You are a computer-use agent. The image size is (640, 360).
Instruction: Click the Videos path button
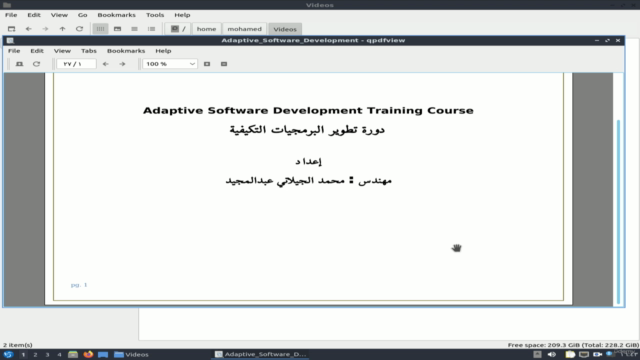tap(285, 29)
